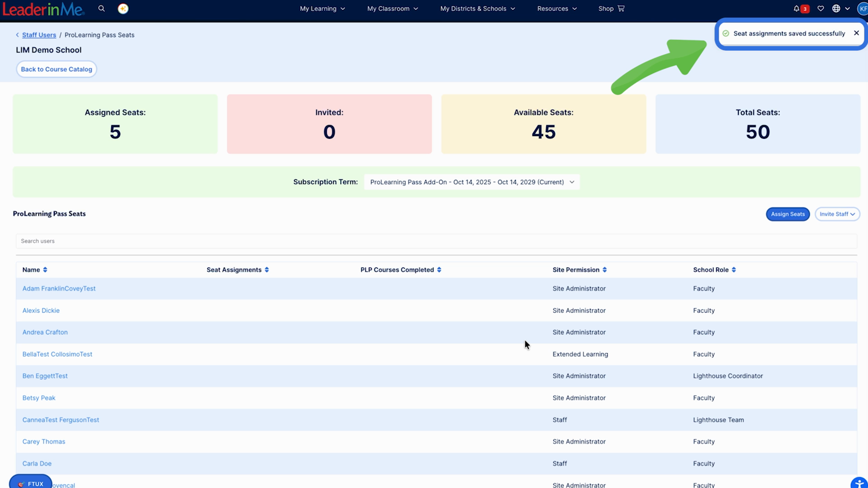Expand the My Learning menu

pos(322,9)
